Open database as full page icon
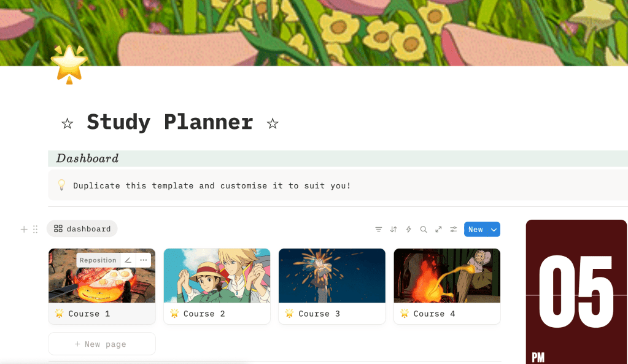This screenshot has height=364, width=628. coord(438,230)
